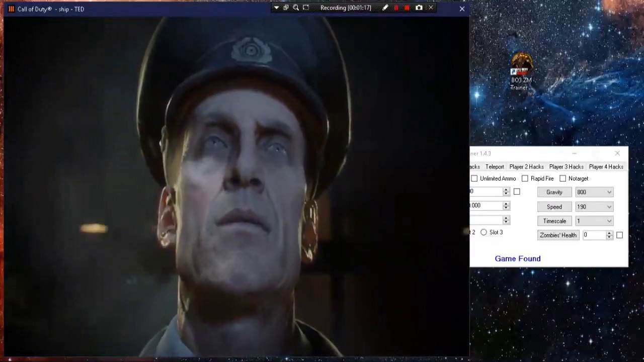644x362 pixels.
Task: Open the Timescale value dropdown showing 1
Action: [x=594, y=221]
